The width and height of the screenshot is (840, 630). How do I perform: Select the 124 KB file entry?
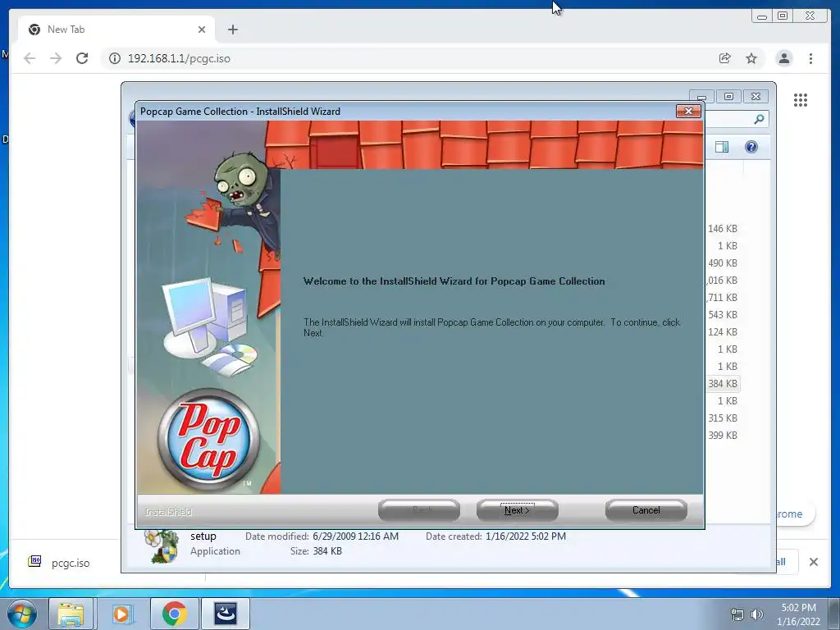[723, 331]
